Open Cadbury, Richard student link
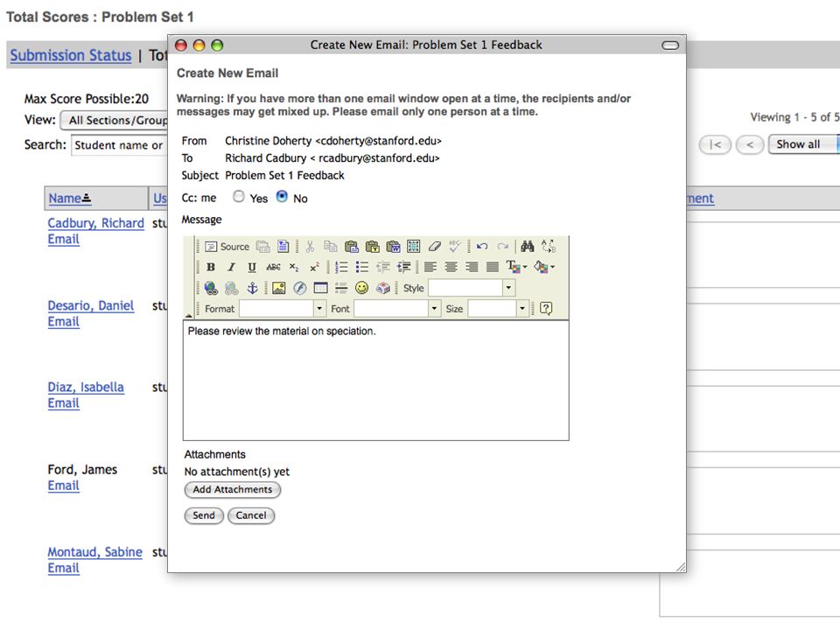The image size is (840, 630). [x=96, y=223]
